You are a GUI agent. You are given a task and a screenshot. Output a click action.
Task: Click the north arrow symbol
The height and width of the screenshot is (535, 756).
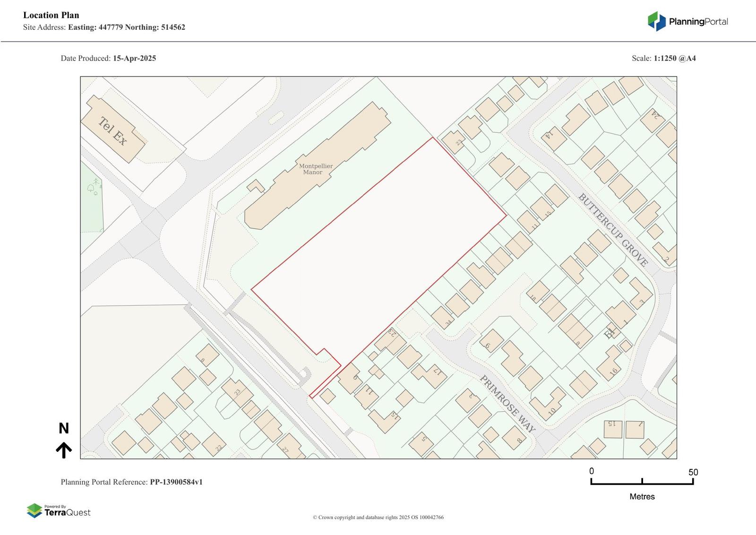pyautogui.click(x=64, y=450)
